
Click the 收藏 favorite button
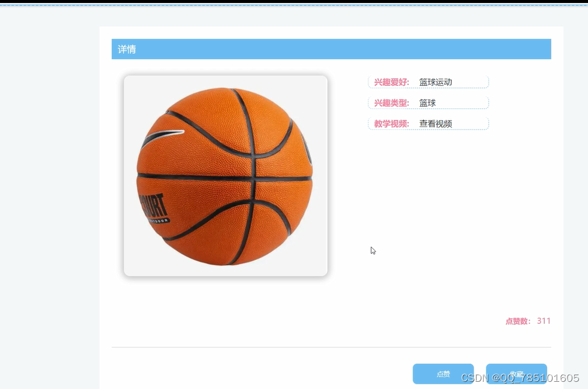point(516,373)
